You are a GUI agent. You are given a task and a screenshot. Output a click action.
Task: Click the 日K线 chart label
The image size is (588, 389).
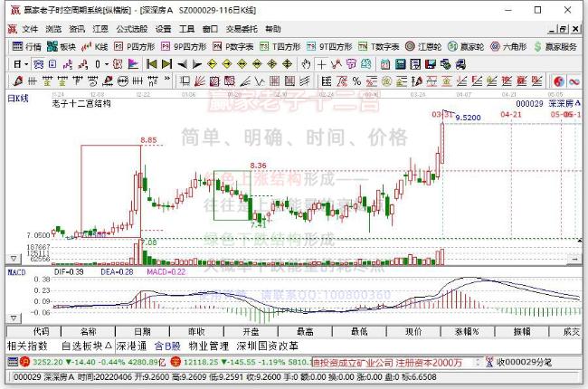[17, 99]
